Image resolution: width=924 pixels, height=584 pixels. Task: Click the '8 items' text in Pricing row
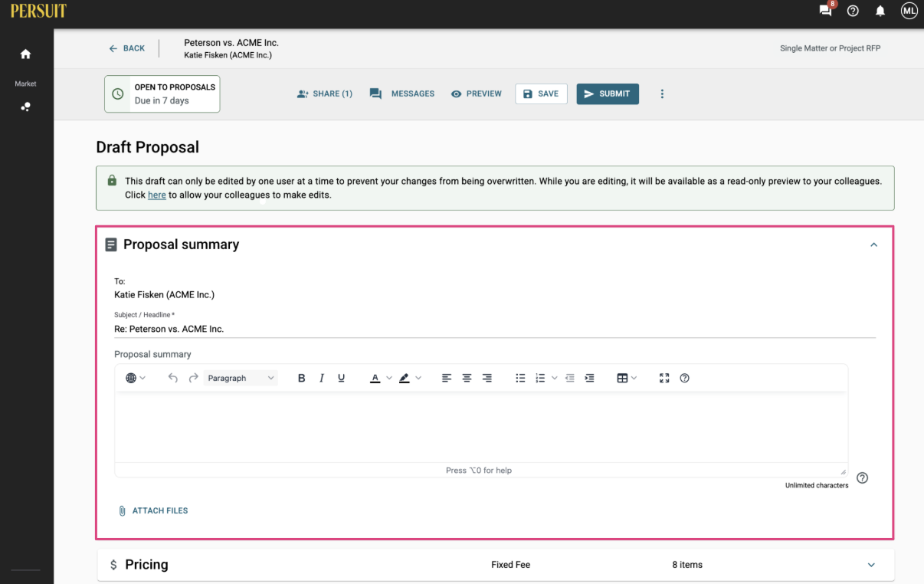[x=687, y=565]
